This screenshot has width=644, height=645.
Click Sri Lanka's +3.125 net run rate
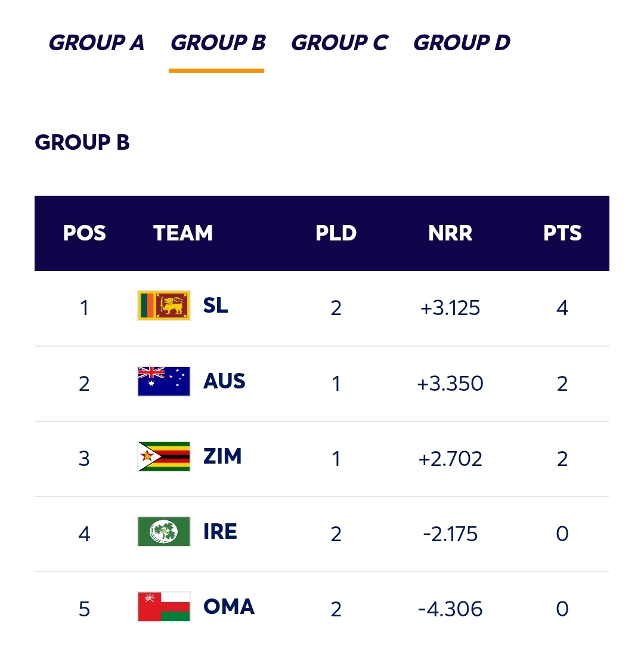(x=450, y=308)
